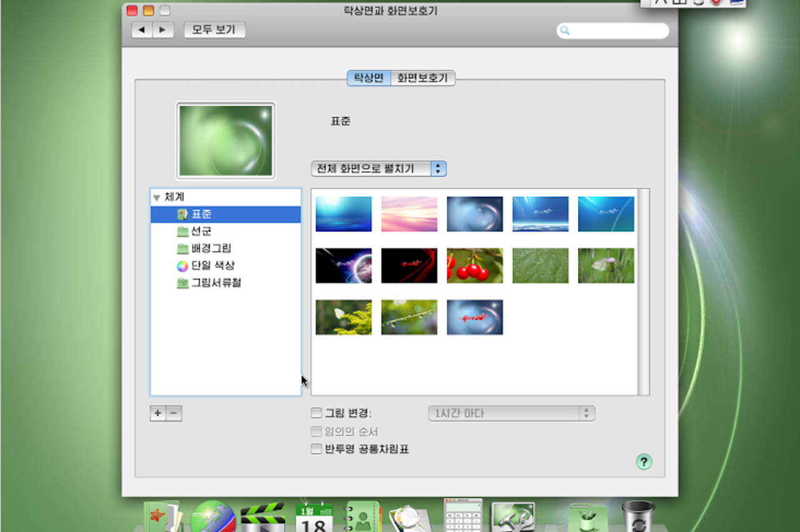The image size is (800, 532).
Task: Choose the red cherries wallpaper thumbnail
Action: (474, 265)
